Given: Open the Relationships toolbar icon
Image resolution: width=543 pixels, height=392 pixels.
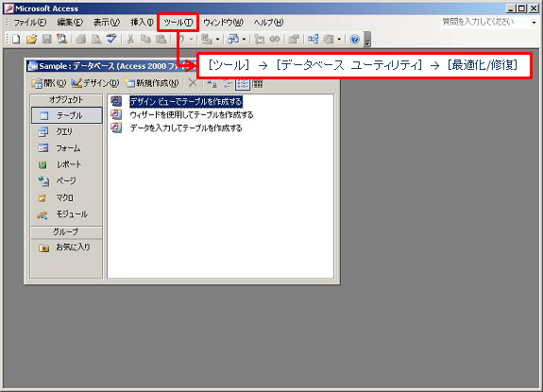Looking at the screenshot, I should [x=313, y=39].
